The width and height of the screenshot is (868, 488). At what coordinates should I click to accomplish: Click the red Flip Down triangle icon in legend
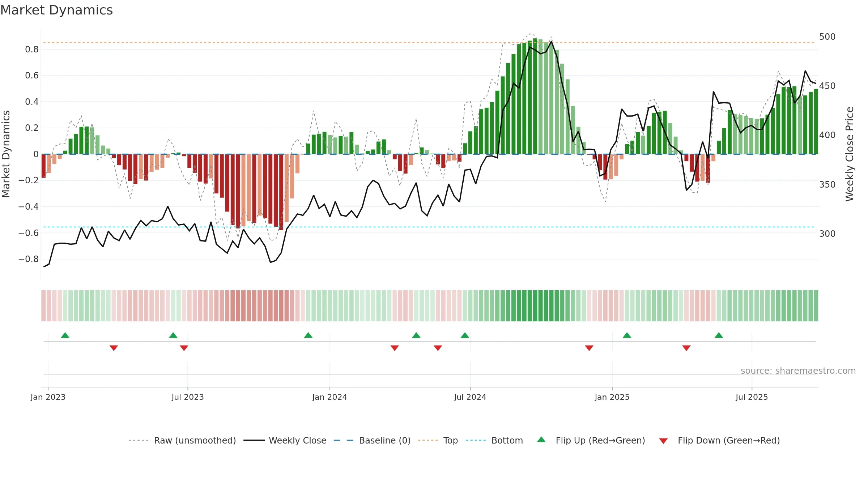click(663, 441)
